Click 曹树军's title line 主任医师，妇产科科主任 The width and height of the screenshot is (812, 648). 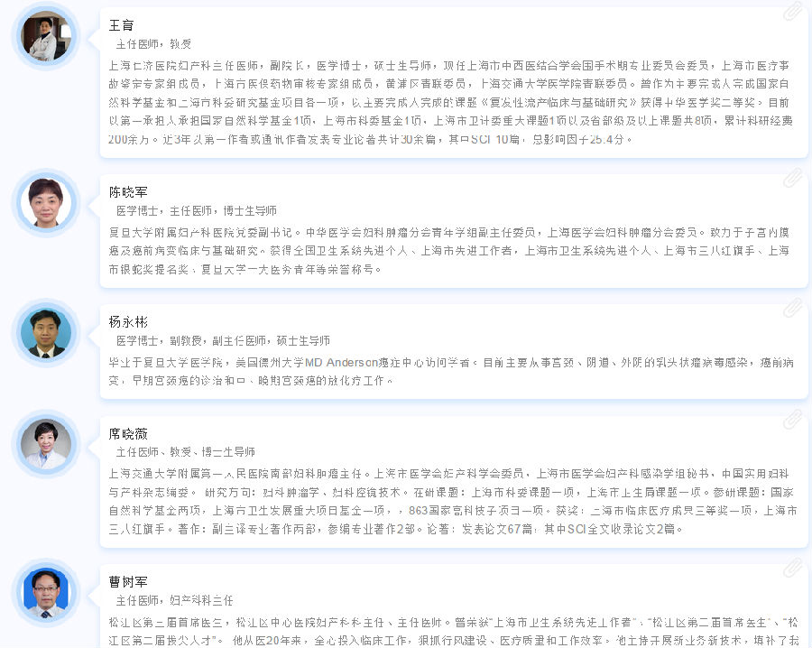(174, 600)
